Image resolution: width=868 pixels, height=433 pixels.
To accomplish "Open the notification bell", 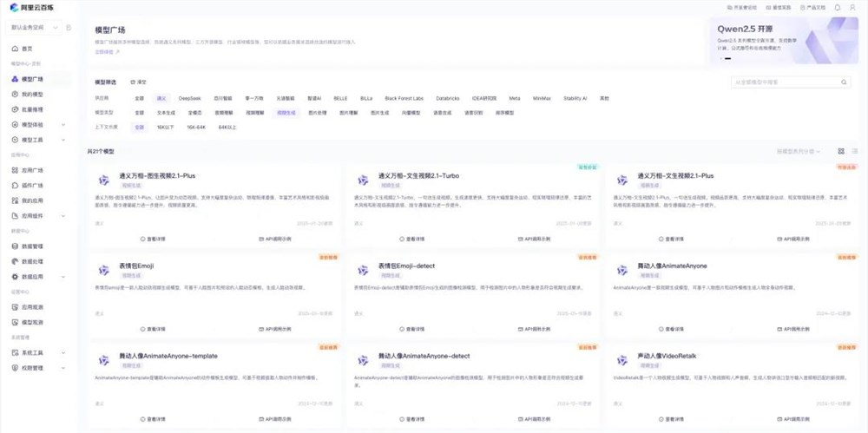I will [x=837, y=8].
